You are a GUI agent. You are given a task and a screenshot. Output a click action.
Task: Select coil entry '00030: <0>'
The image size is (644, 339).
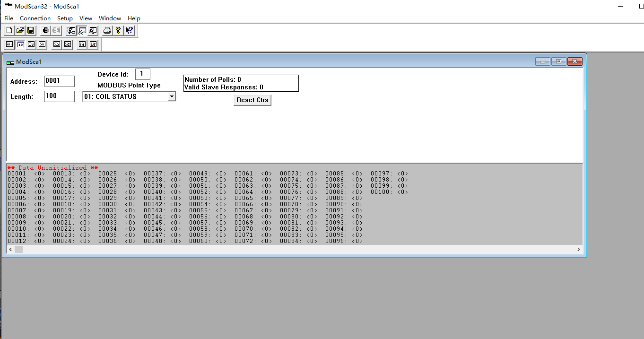117,204
